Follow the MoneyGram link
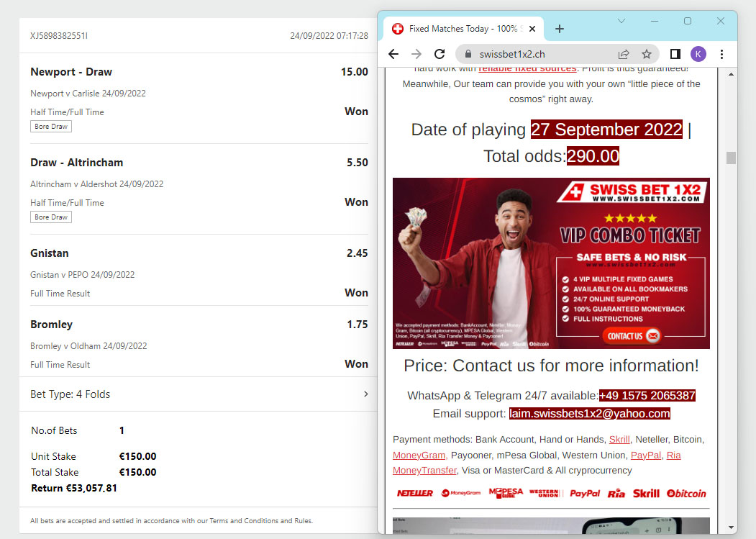This screenshot has width=756, height=539. [420, 455]
